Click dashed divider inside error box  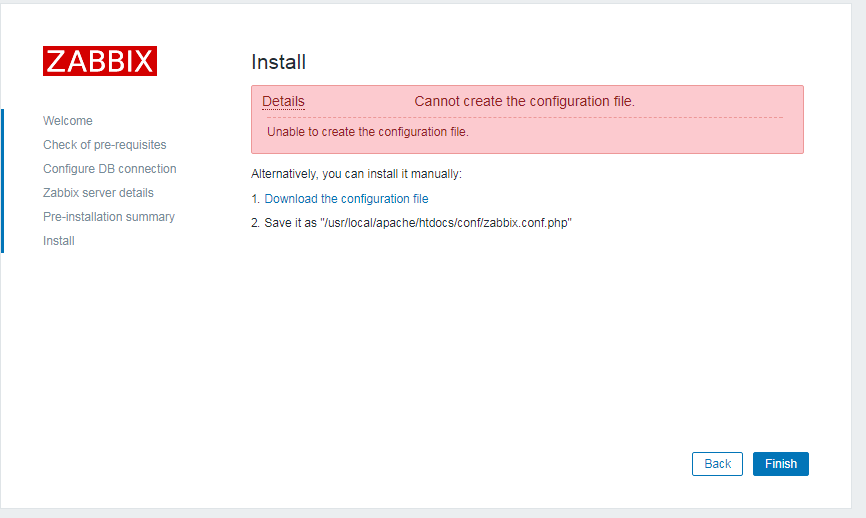[x=525, y=118]
